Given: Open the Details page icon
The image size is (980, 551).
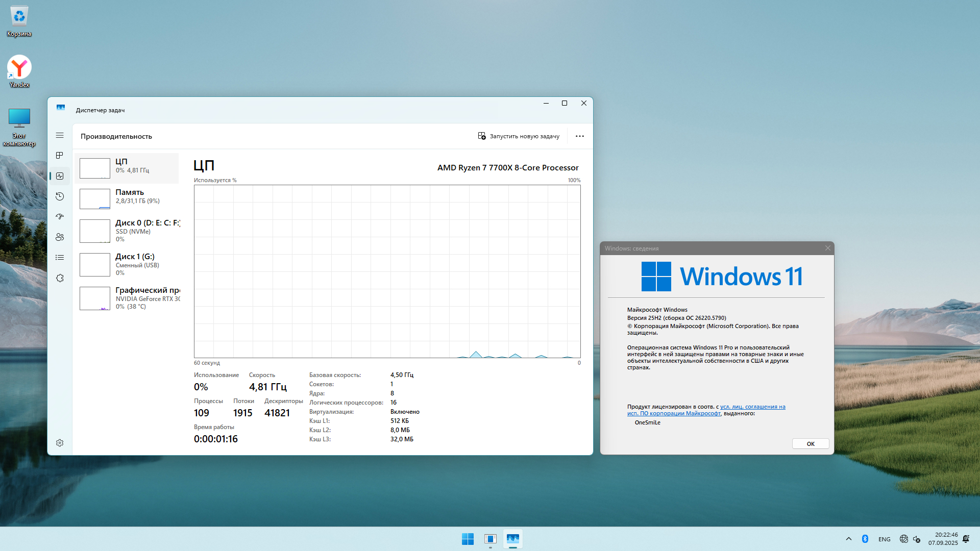Looking at the screenshot, I should (x=60, y=258).
